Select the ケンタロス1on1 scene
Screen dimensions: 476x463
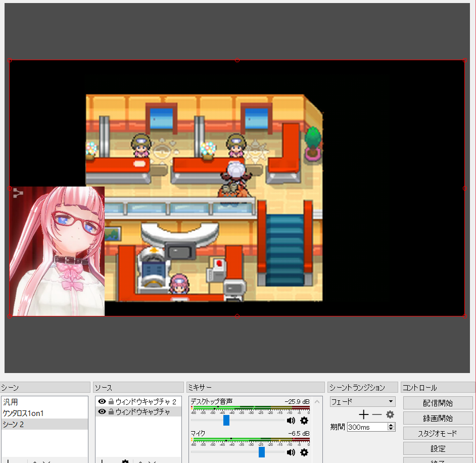[x=44, y=413]
